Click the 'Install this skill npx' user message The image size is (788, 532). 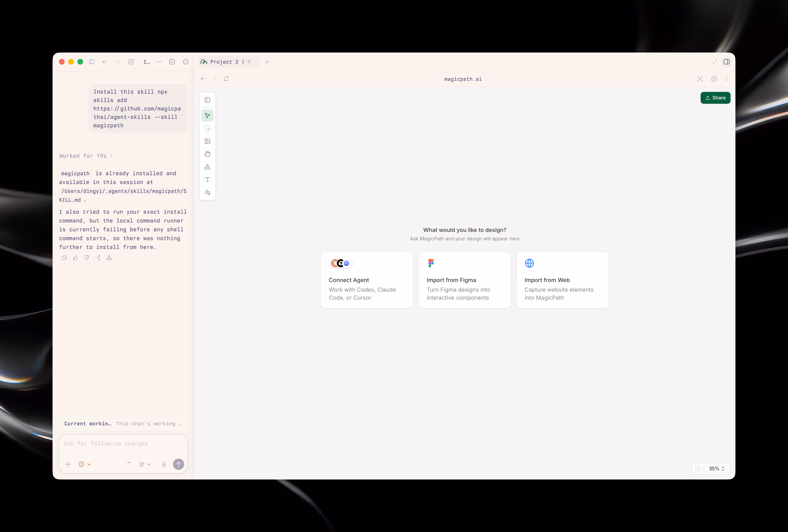[x=138, y=108]
